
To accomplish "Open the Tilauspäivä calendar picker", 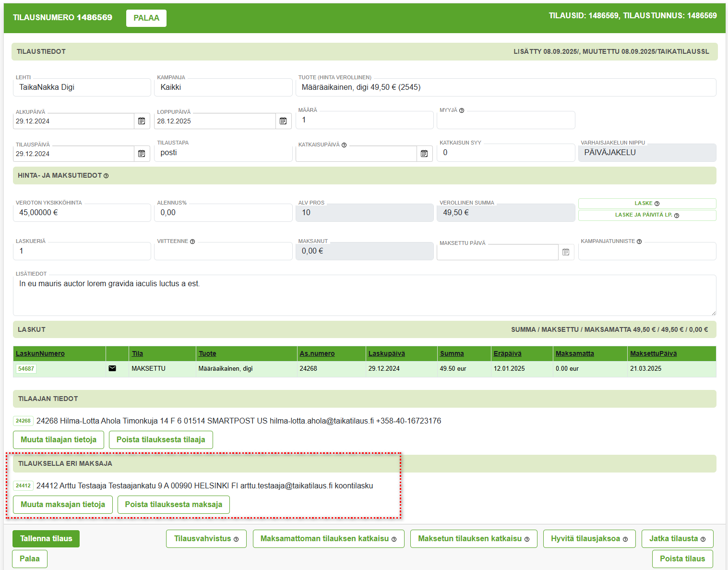I will [142, 154].
